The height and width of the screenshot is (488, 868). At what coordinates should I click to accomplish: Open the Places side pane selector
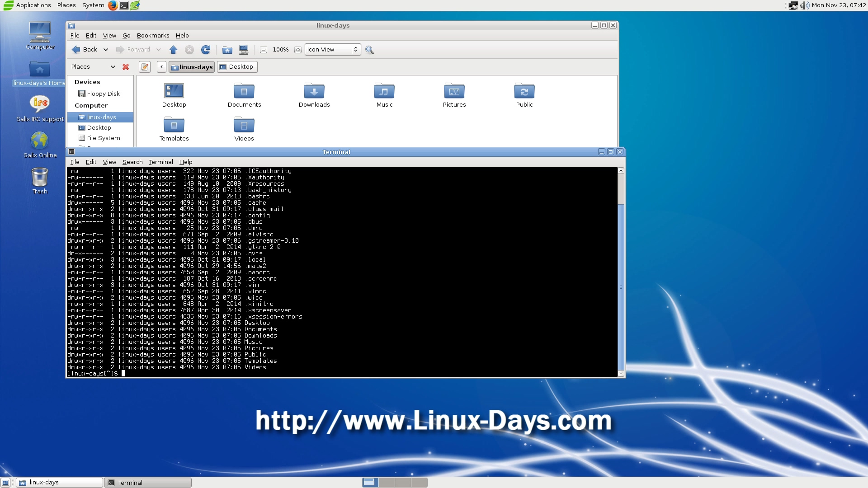click(x=94, y=67)
